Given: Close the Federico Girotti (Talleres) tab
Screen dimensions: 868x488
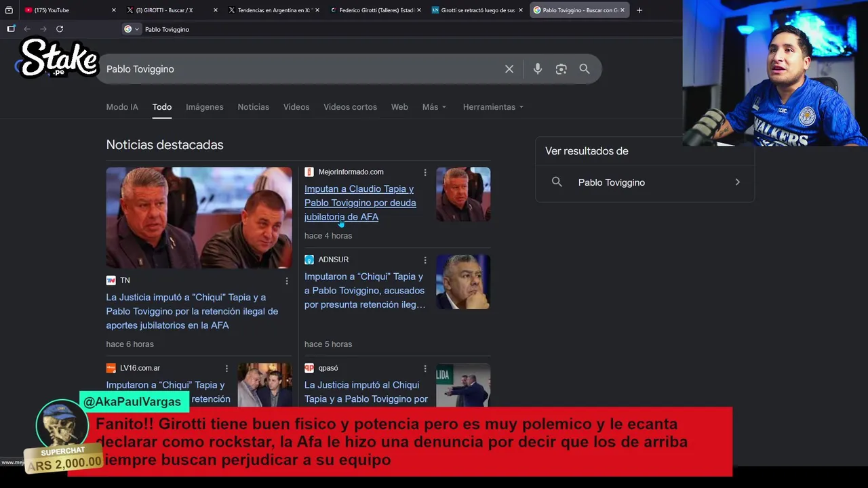Looking at the screenshot, I should (x=419, y=10).
